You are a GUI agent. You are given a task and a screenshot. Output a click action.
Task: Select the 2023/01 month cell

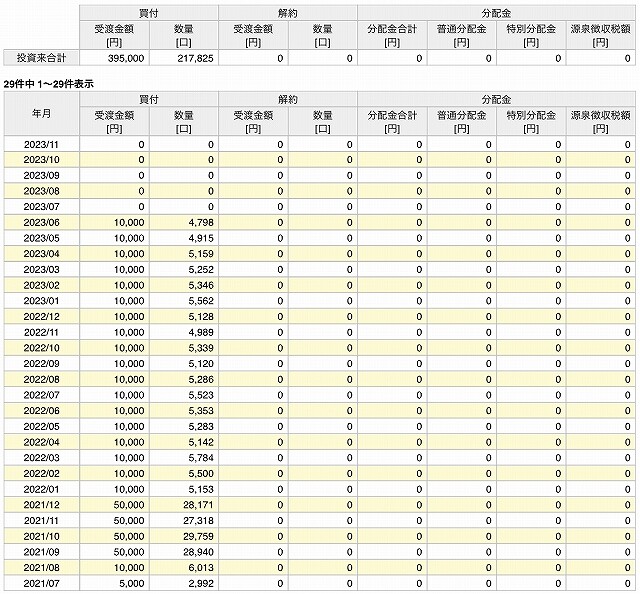pos(41,301)
